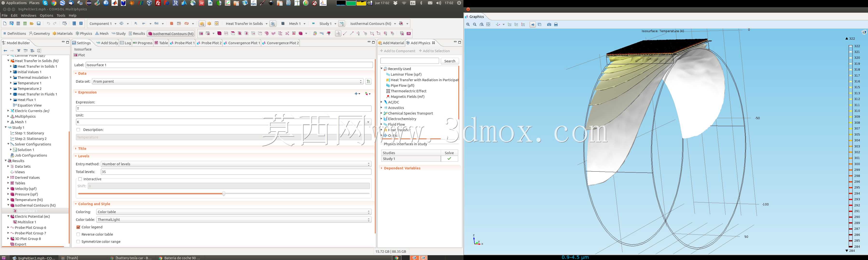Add Streamline plot from results toolbar

pos(273,33)
